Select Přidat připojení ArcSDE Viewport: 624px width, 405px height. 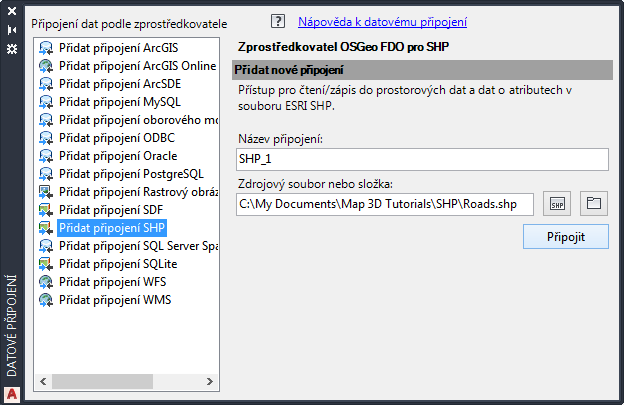click(x=120, y=84)
